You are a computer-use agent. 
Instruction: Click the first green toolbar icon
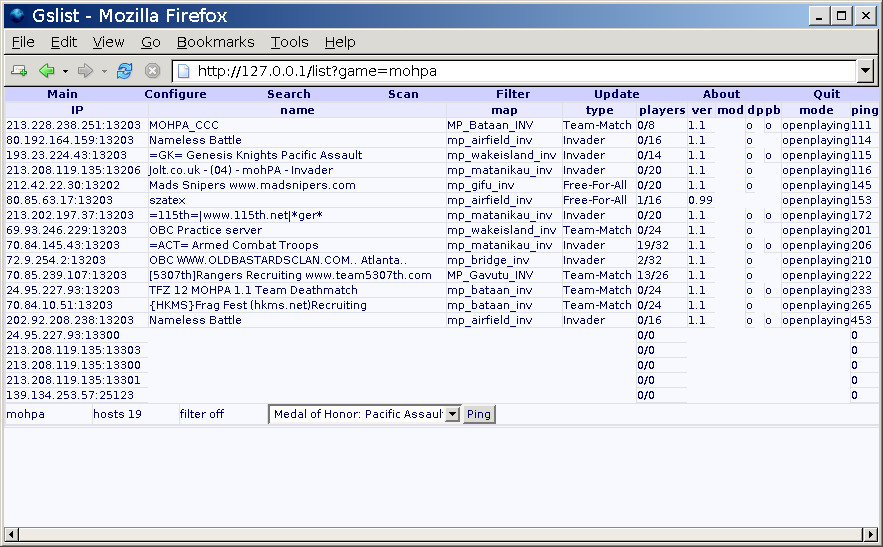(18, 71)
